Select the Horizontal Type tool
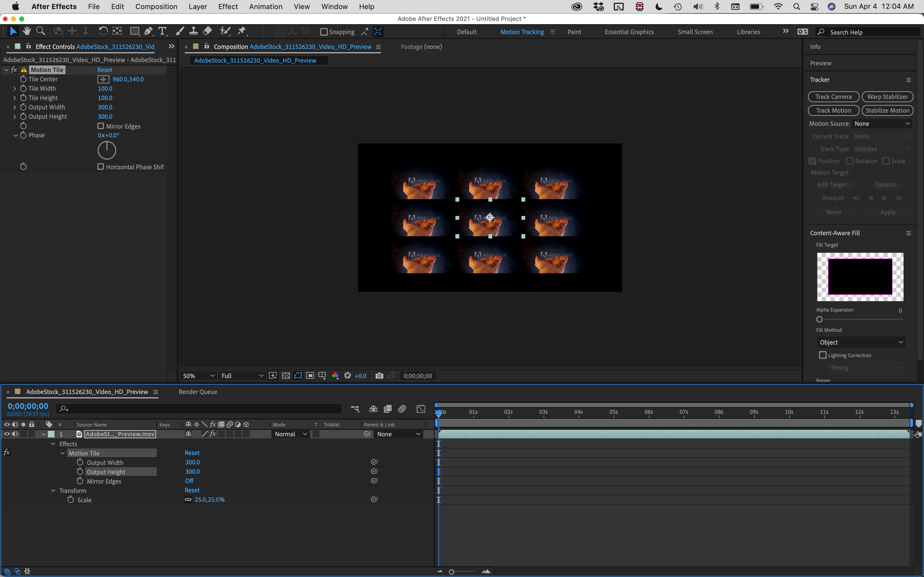Image resolution: width=924 pixels, height=577 pixels. pos(163,31)
